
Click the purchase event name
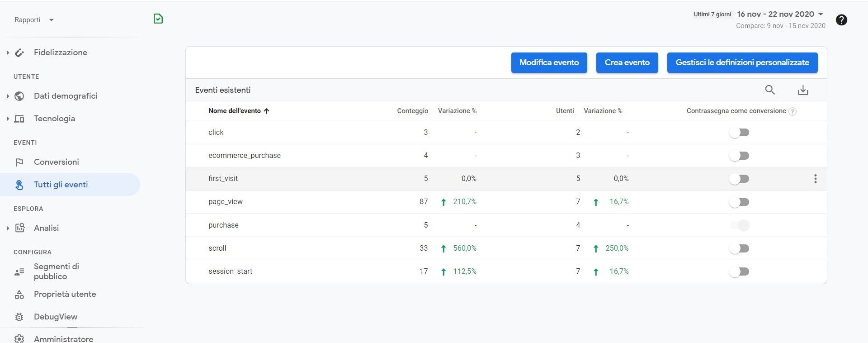click(x=223, y=225)
